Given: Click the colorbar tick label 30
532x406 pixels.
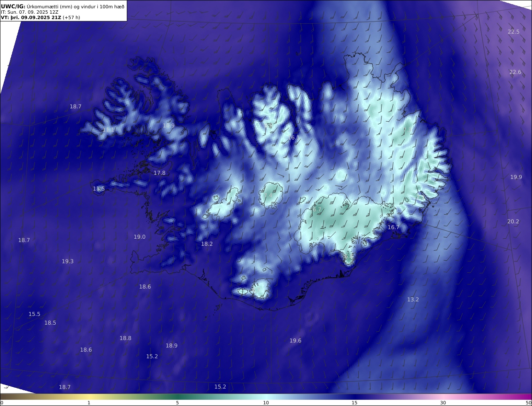Looking at the screenshot, I should click(443, 403).
